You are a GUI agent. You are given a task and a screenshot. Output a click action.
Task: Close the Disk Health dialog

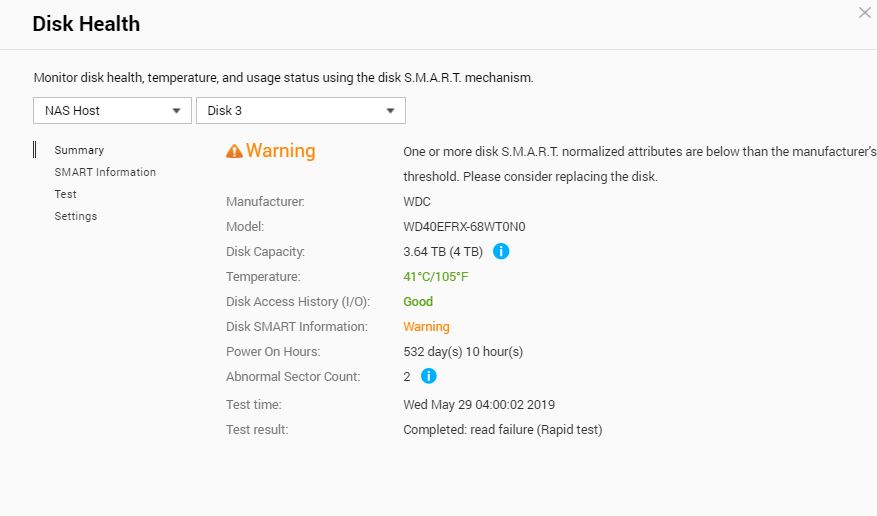(865, 12)
